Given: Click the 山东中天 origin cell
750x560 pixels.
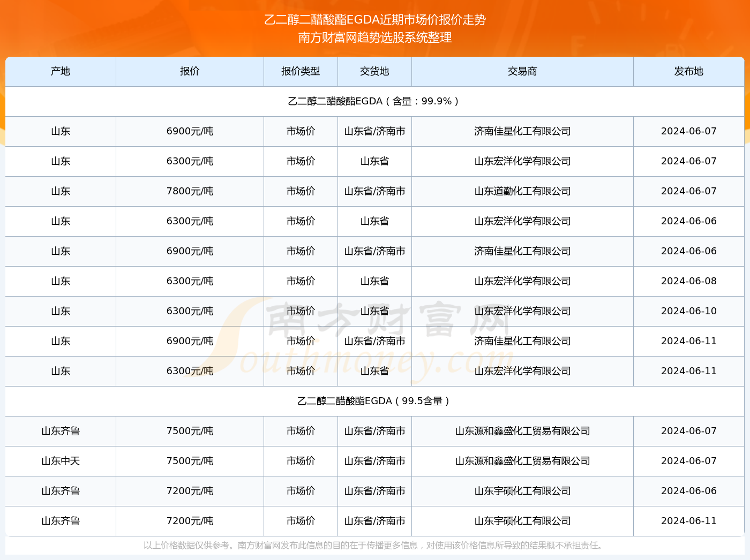Looking at the screenshot, I should (x=61, y=461).
